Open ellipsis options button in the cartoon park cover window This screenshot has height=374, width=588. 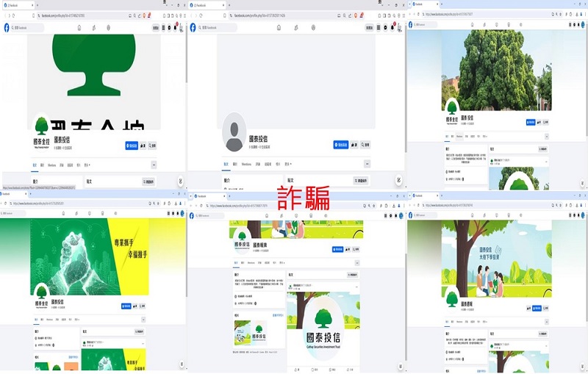click(x=547, y=322)
